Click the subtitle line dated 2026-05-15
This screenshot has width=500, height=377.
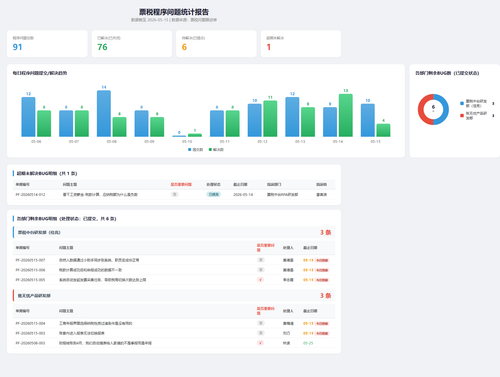(174, 20)
